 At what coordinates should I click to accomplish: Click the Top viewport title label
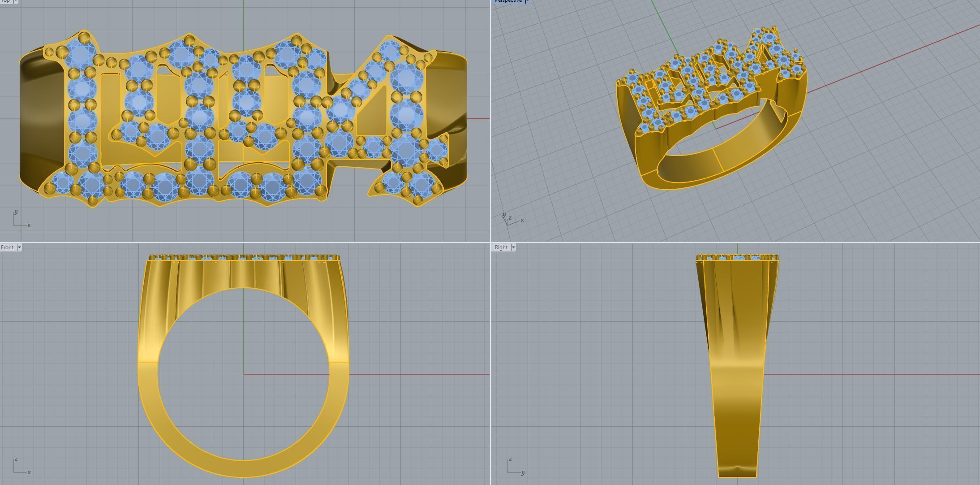click(6, 1)
